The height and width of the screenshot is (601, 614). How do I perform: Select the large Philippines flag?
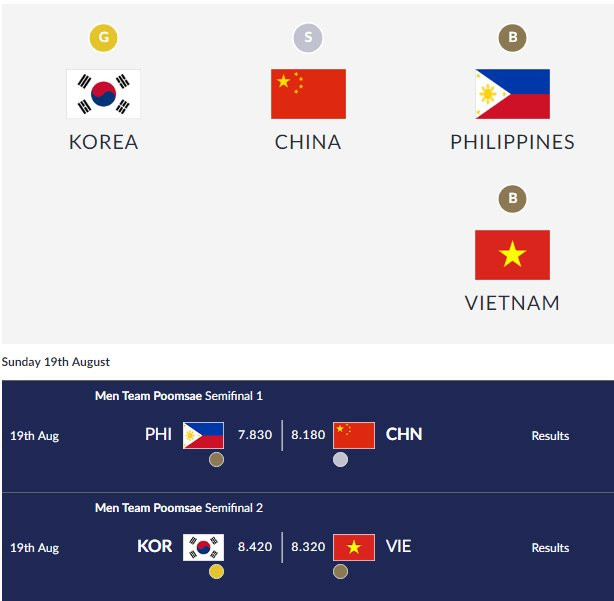point(512,94)
